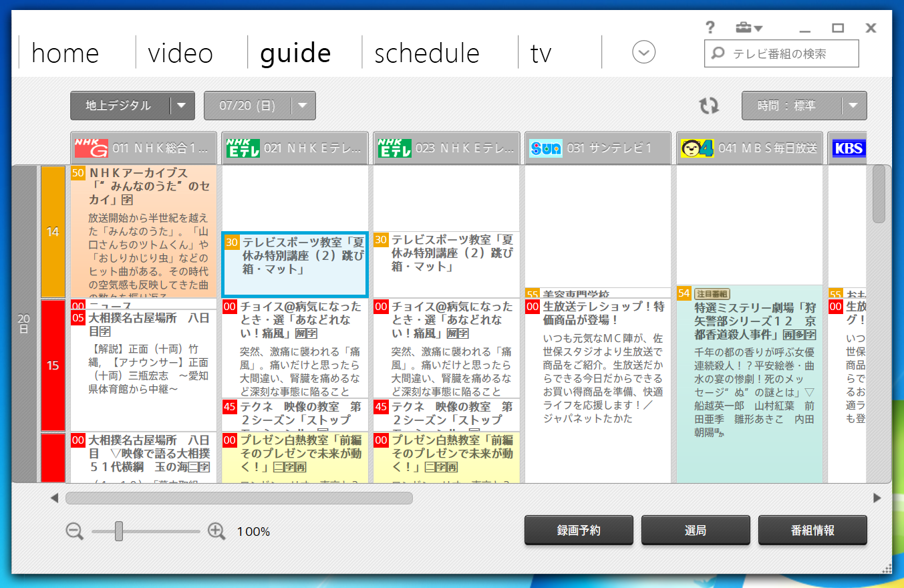904x588 pixels.
Task: Switch to the schedule tab
Action: click(x=427, y=53)
